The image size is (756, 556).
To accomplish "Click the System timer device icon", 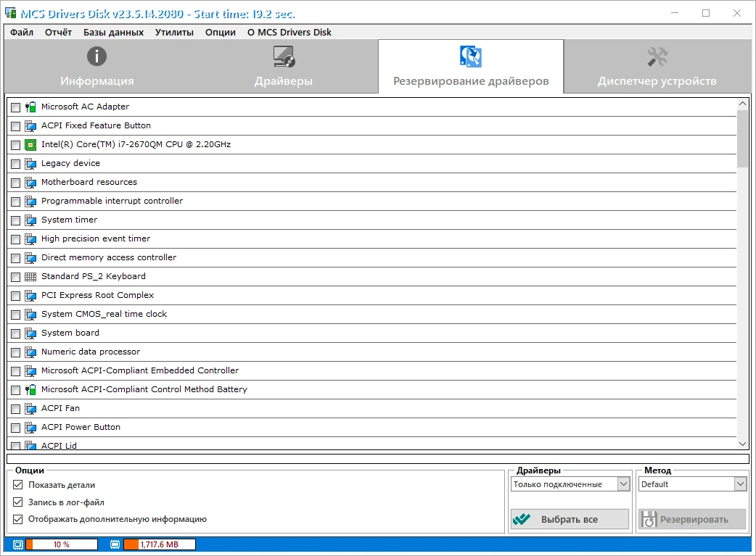I will pos(30,220).
